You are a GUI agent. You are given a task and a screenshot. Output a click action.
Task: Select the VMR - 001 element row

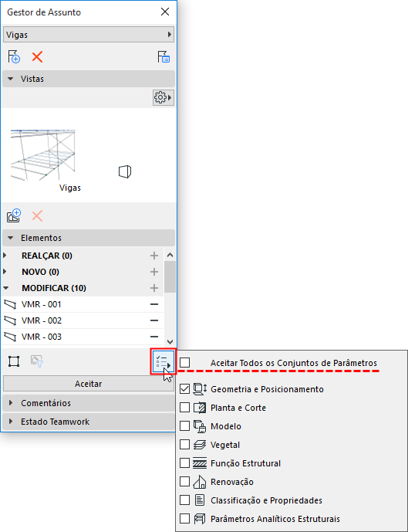click(83, 304)
